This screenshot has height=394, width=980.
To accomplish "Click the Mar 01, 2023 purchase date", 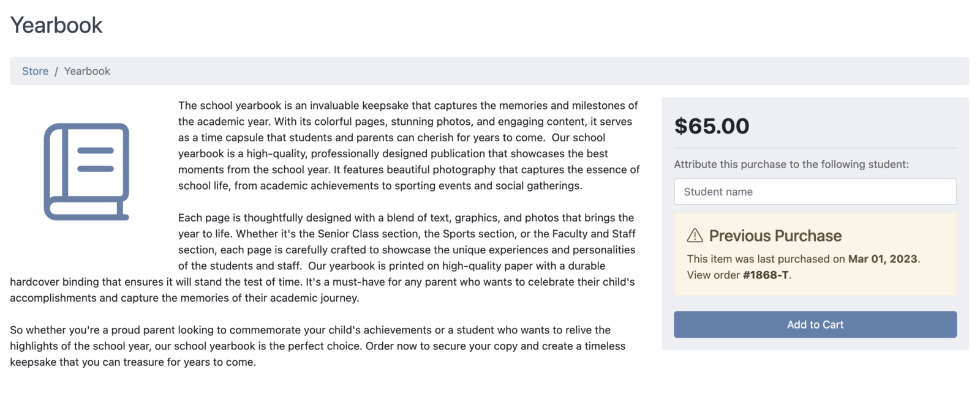I will tap(883, 259).
